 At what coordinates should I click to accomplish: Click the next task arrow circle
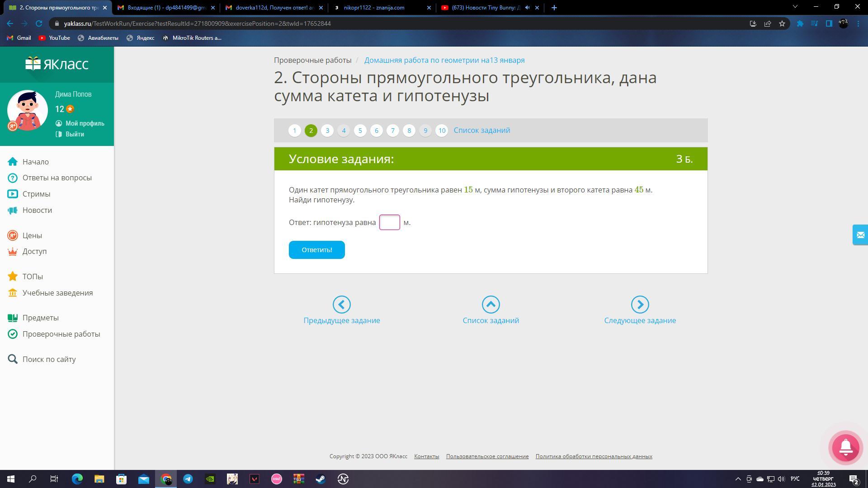pyautogui.click(x=640, y=305)
